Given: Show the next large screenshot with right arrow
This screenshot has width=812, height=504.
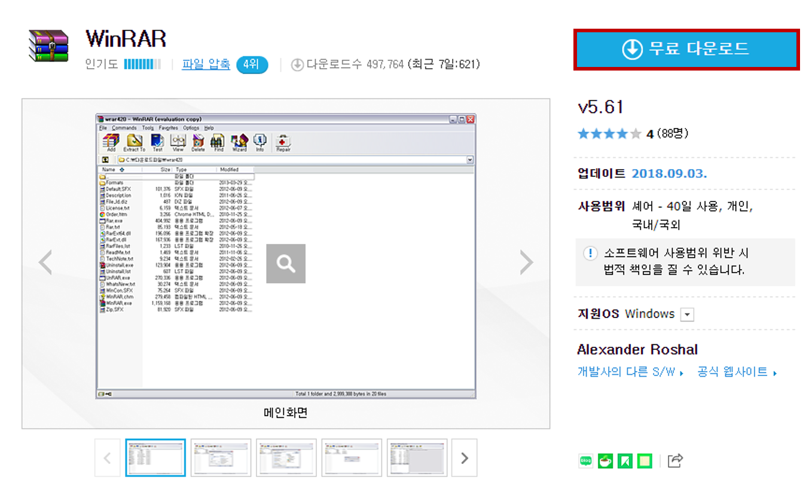Looking at the screenshot, I should 526,262.
